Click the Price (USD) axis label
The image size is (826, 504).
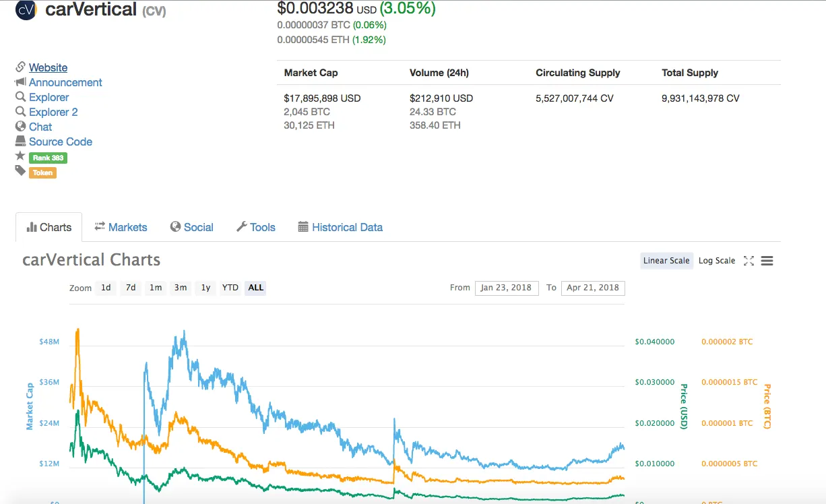click(684, 406)
